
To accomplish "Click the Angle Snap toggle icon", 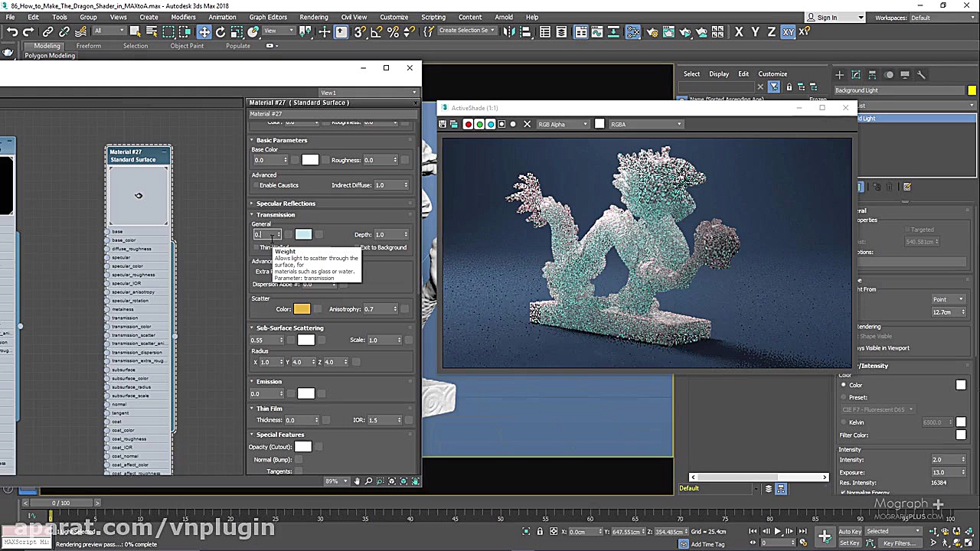I will [x=377, y=31].
